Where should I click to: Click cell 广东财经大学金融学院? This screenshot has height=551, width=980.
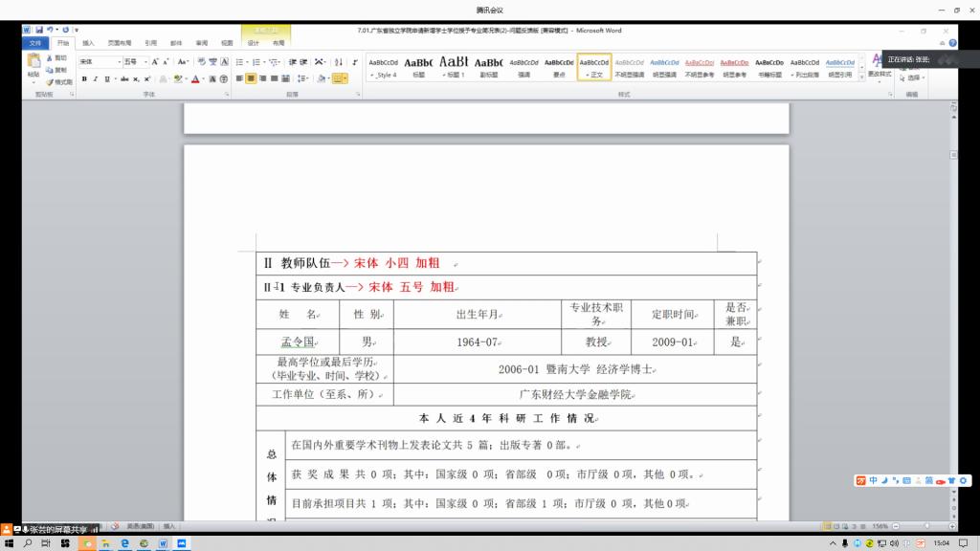coord(575,394)
